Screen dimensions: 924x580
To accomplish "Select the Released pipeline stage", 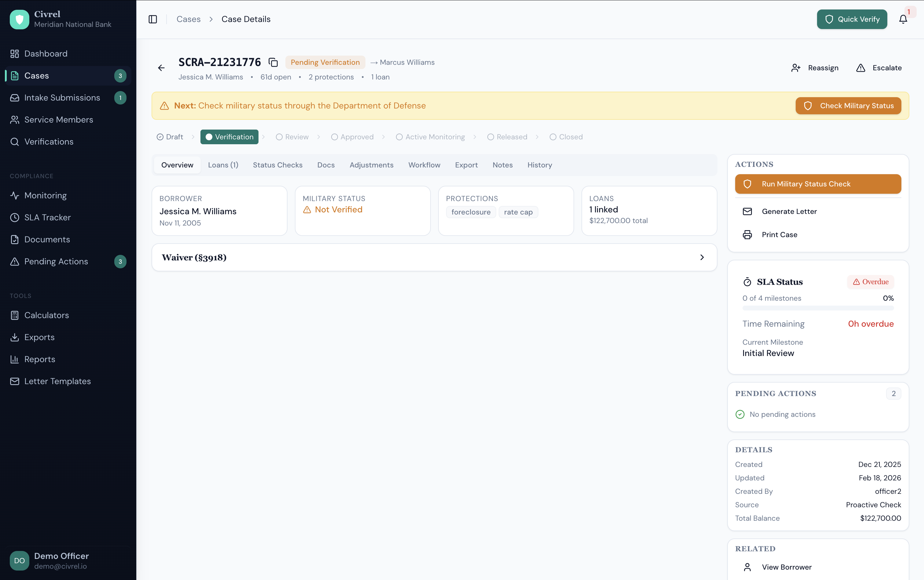I will (x=511, y=137).
